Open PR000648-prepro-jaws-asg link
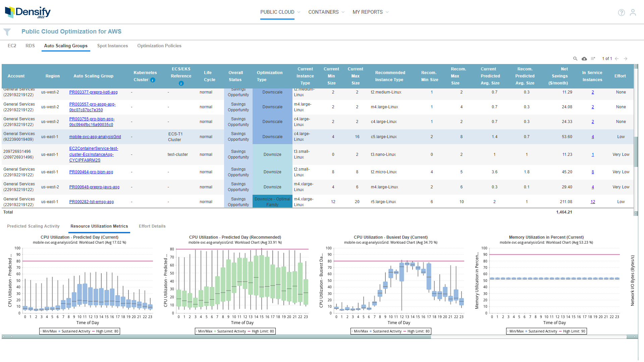 (x=94, y=187)
